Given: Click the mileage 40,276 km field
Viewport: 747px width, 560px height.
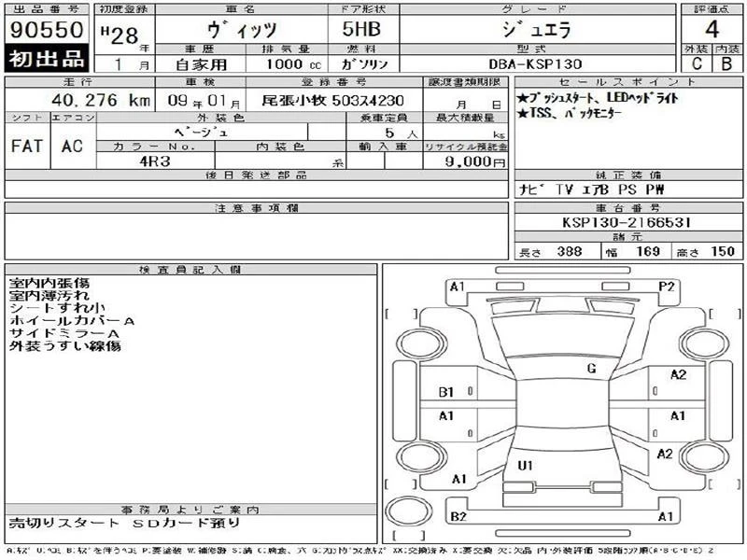Looking at the screenshot, I should [x=79, y=100].
